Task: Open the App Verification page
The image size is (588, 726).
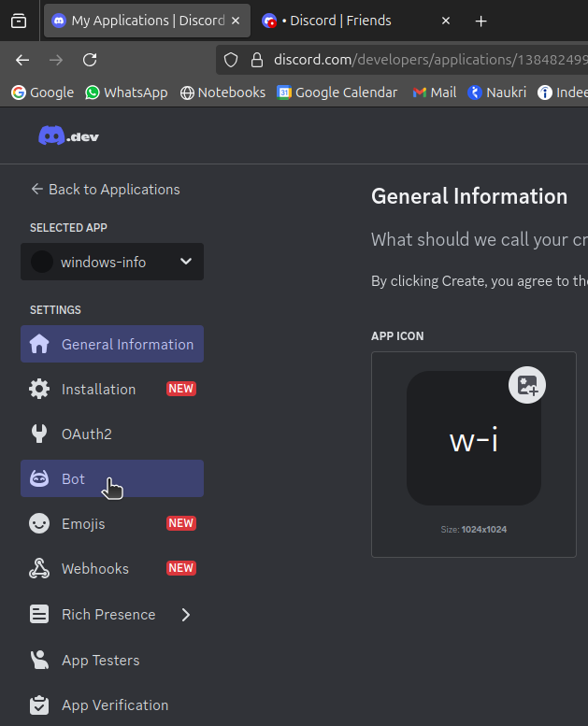Action: pos(111,705)
